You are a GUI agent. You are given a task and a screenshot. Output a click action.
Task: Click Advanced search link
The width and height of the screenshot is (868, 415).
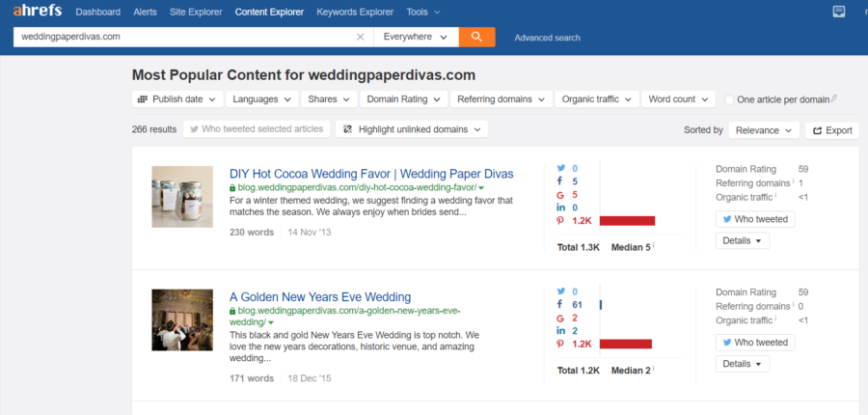pyautogui.click(x=548, y=38)
